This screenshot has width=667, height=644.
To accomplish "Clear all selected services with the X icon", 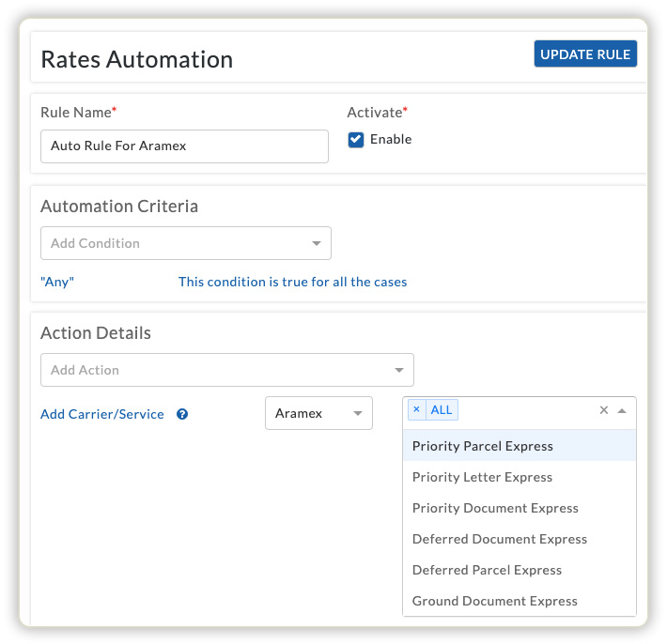I will (604, 410).
